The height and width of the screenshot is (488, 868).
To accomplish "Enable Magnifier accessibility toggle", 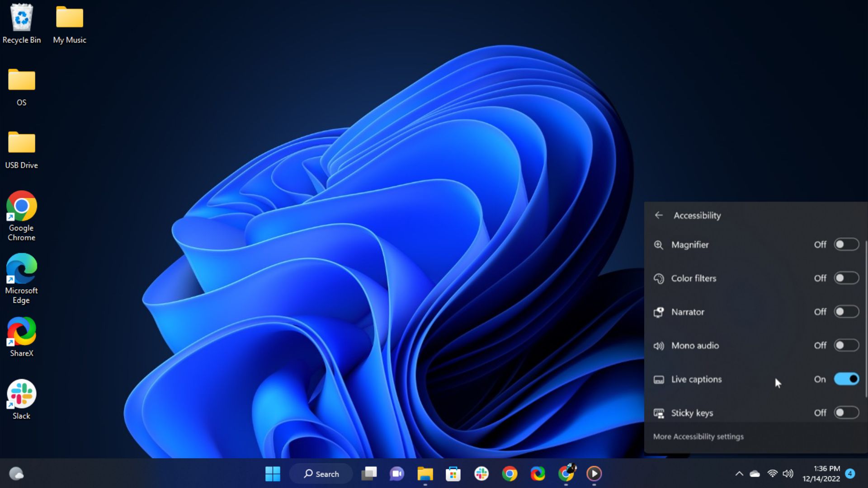I will tap(846, 244).
